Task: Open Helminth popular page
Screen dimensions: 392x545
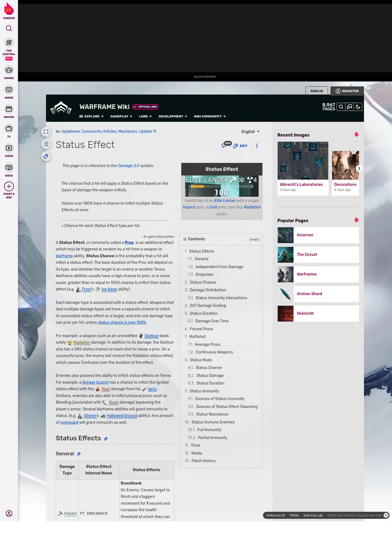Action: click(x=318, y=314)
